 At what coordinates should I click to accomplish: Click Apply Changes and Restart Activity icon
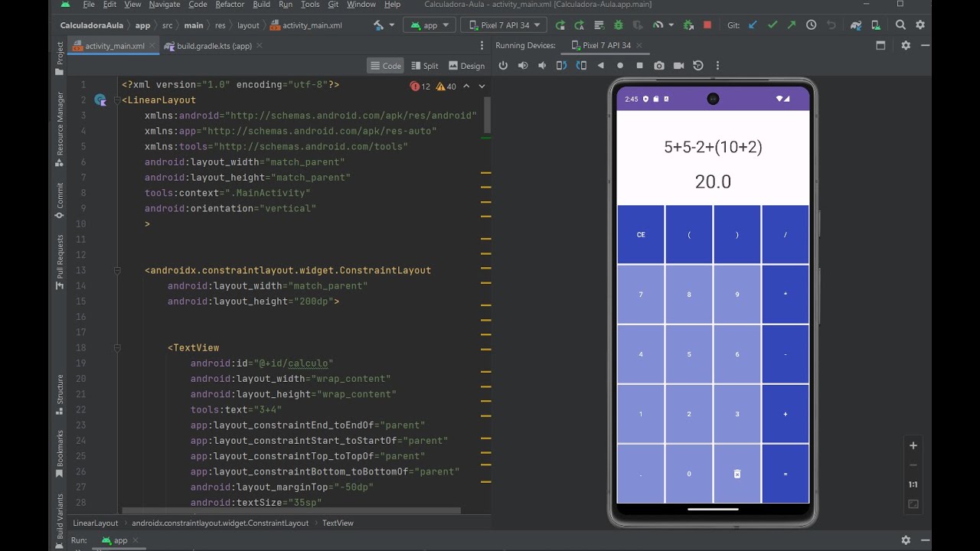[579, 25]
